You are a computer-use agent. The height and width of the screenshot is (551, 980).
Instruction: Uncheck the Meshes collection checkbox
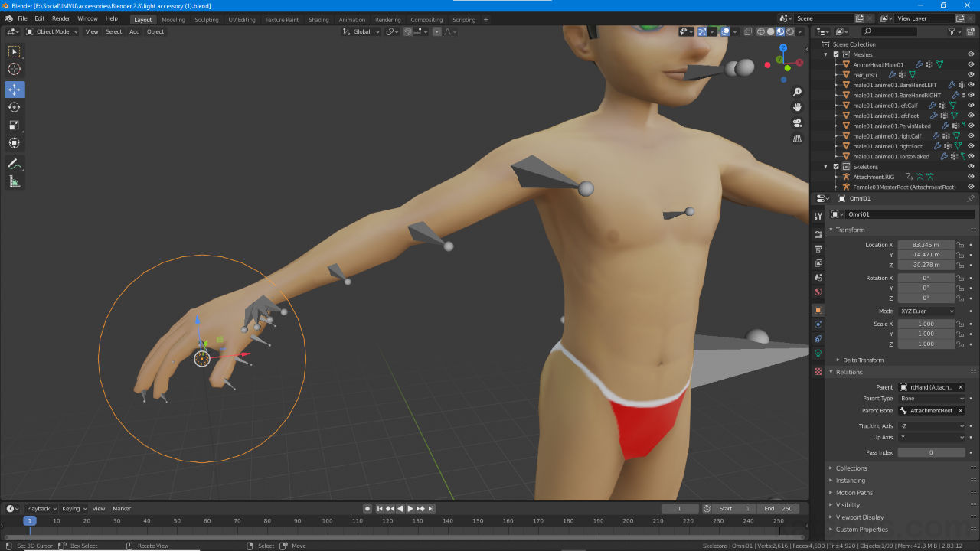click(x=836, y=54)
